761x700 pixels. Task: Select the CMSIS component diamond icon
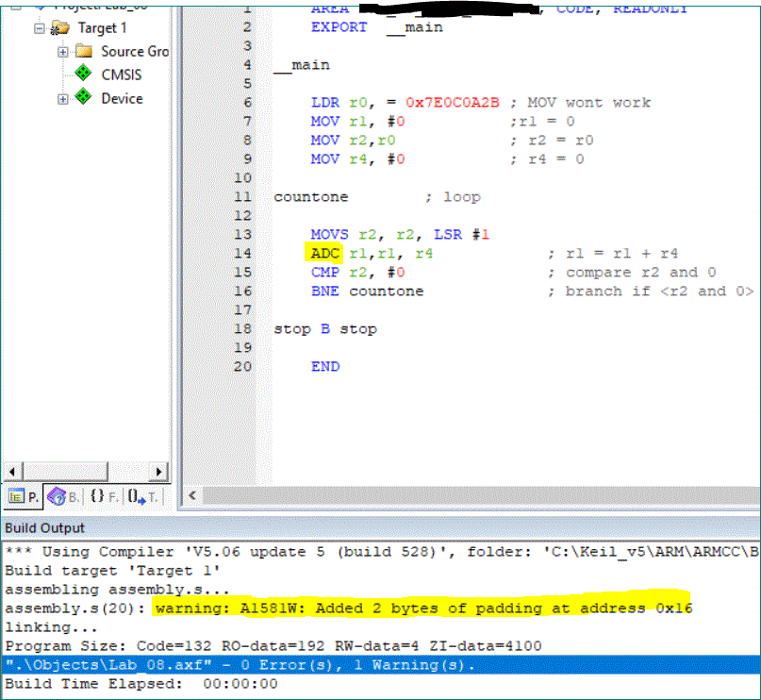[x=83, y=74]
